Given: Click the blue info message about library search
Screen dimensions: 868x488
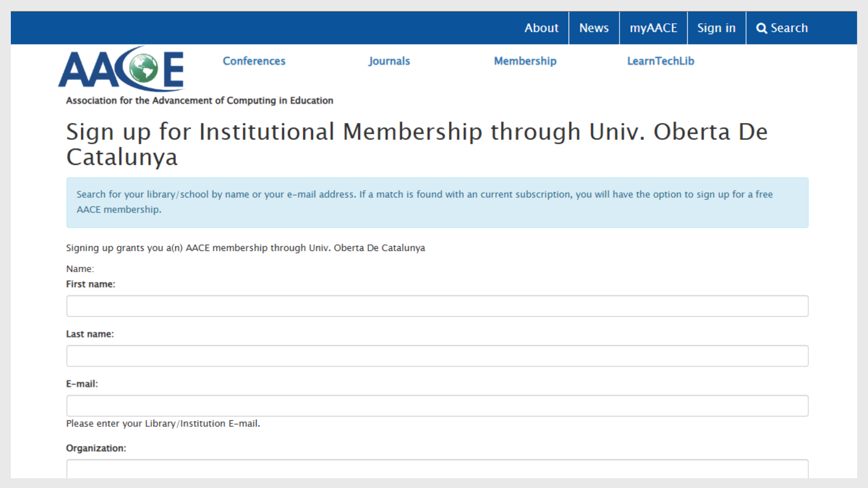Looking at the screenshot, I should 437,203.
